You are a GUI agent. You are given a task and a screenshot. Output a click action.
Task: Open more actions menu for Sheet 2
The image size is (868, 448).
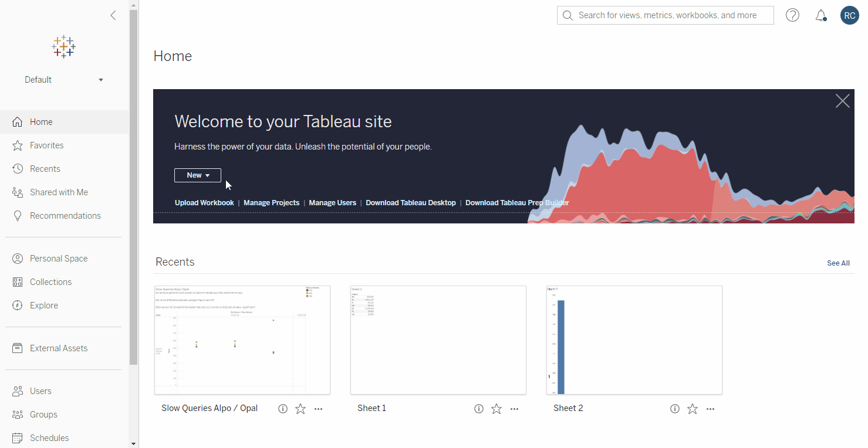711,409
